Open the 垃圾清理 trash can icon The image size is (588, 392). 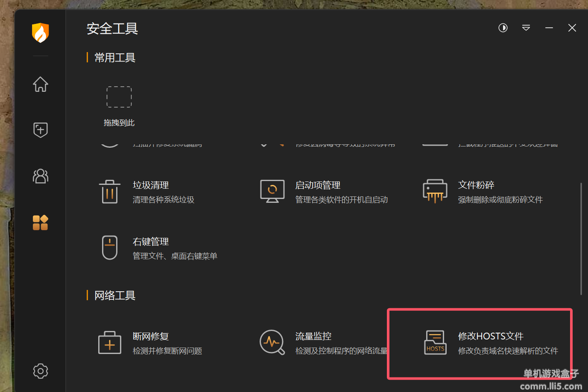coord(110,192)
